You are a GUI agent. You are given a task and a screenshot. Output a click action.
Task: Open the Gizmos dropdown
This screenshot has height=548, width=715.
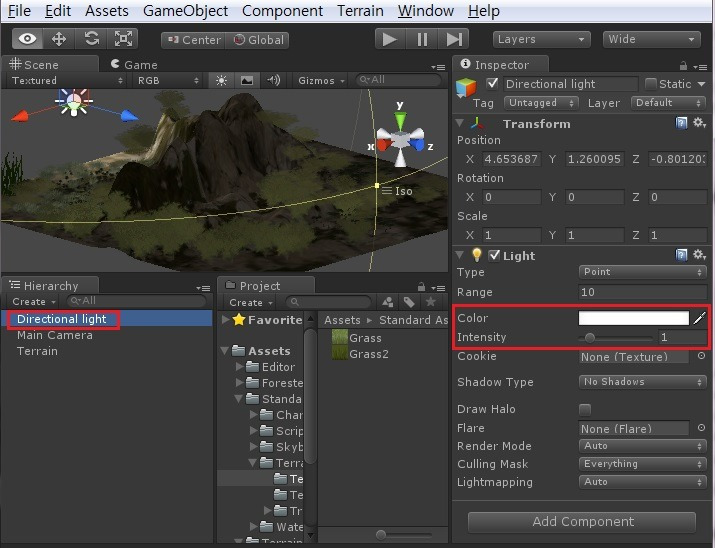click(321, 81)
